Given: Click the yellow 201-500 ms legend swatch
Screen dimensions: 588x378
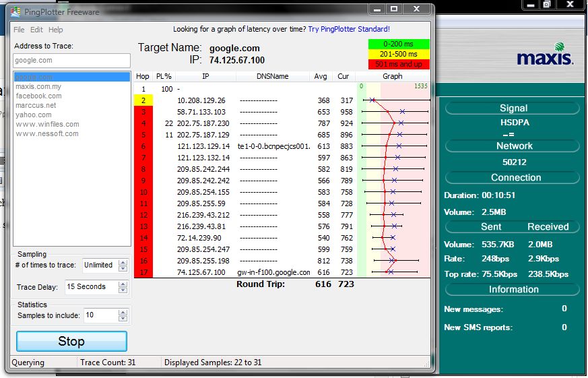Looking at the screenshot, I should 399,54.
